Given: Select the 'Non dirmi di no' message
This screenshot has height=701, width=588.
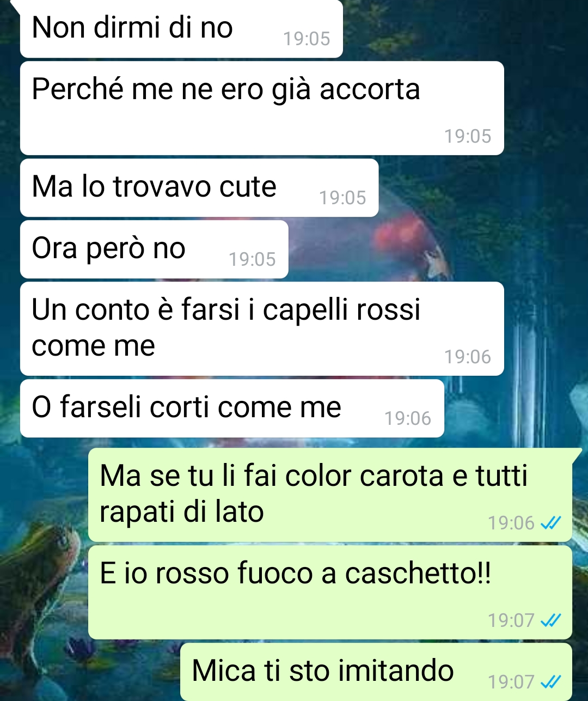Looking at the screenshot, I should pos(181,28).
